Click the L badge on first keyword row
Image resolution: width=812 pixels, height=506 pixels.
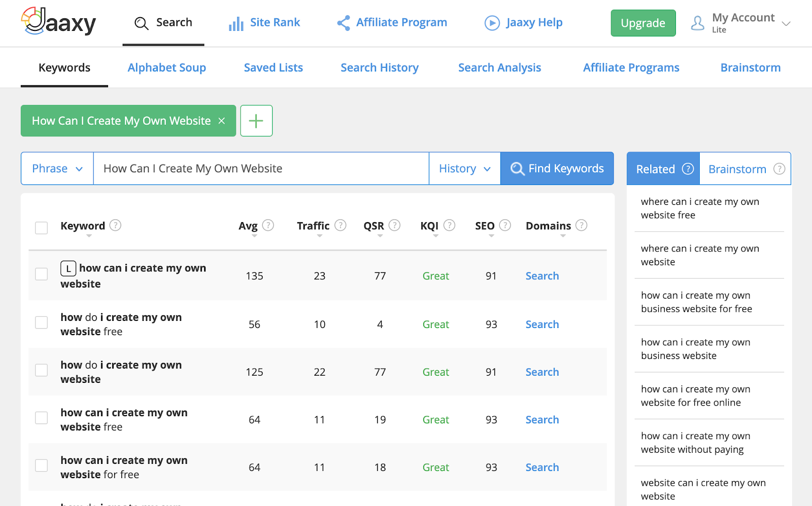pos(69,268)
